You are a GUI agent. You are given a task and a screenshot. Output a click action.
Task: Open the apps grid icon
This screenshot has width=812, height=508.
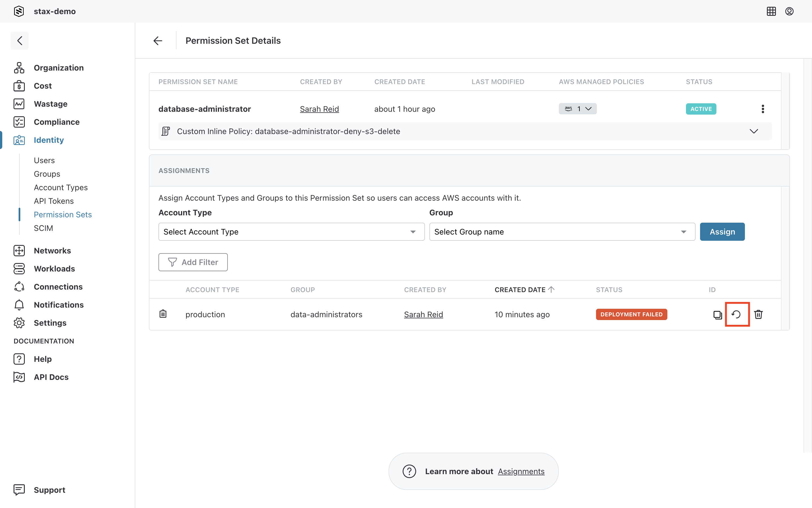tap(771, 11)
